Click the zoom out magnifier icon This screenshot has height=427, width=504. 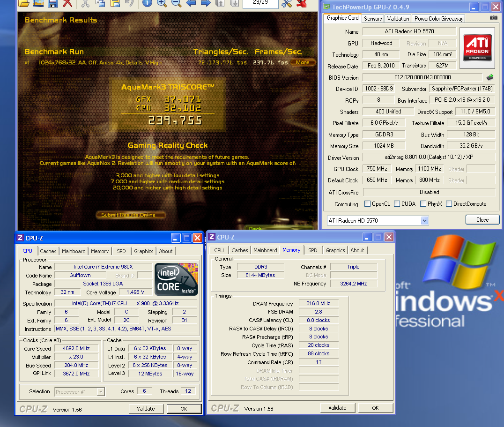coord(176,3)
